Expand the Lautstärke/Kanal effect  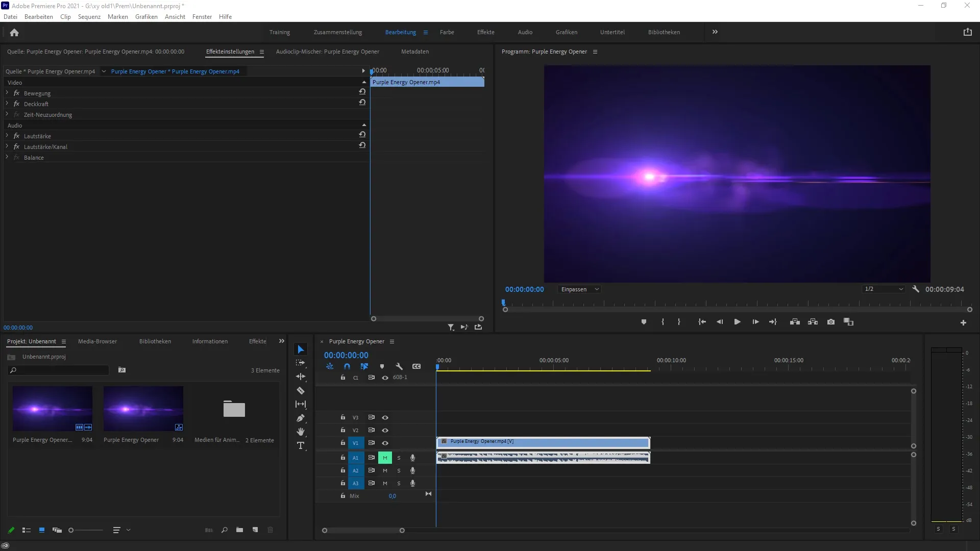7,146
